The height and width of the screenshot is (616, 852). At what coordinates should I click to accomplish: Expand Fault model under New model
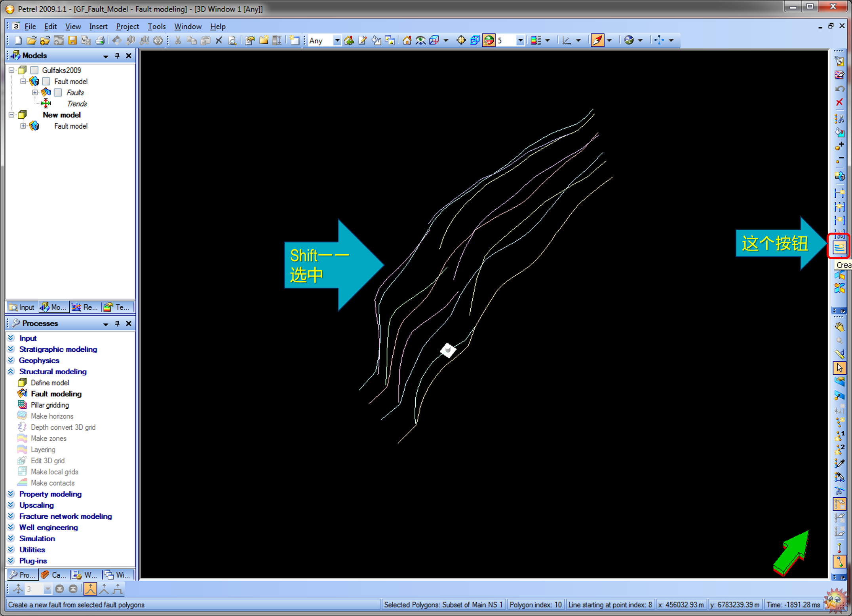[23, 126]
